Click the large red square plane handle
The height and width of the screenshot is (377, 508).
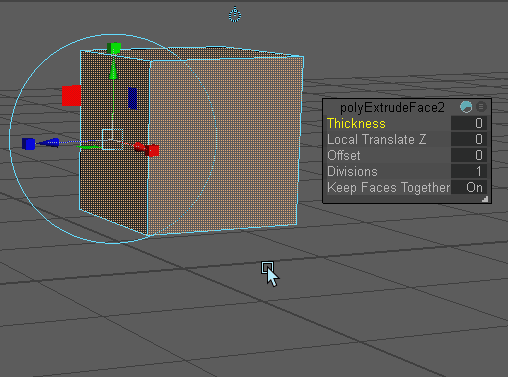(x=72, y=96)
